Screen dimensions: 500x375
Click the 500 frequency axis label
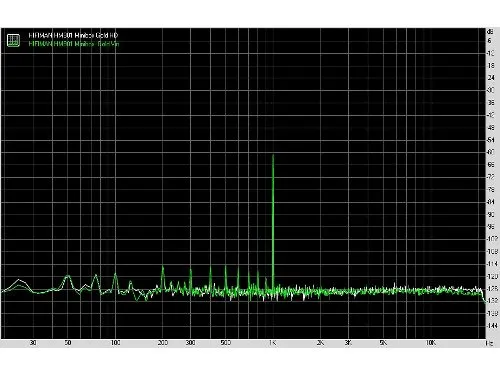click(226, 343)
